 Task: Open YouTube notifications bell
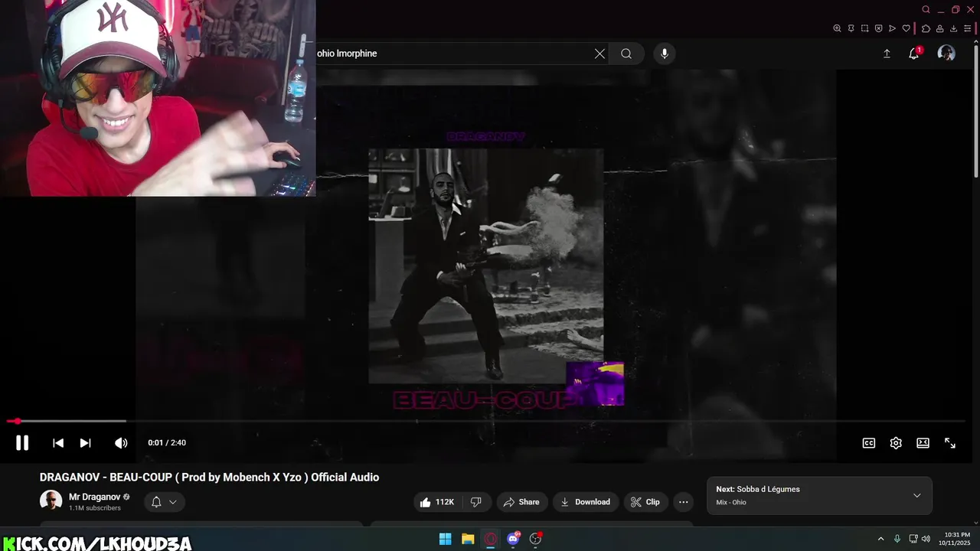(913, 54)
